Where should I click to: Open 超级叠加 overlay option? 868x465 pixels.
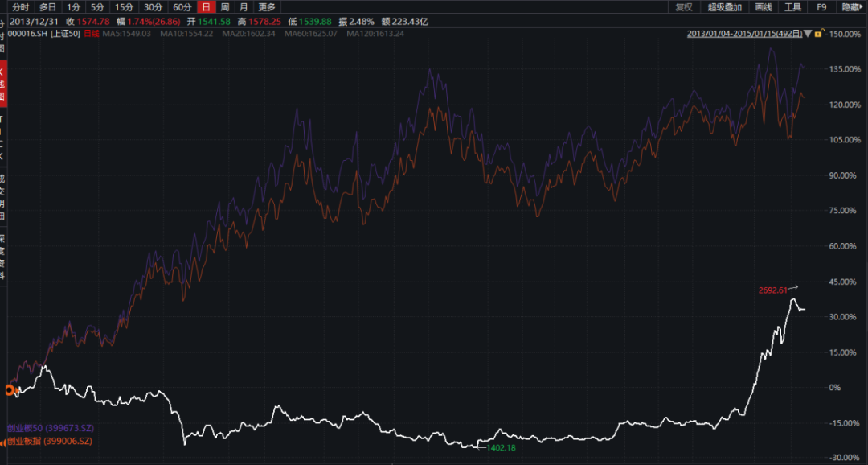pyautogui.click(x=724, y=7)
